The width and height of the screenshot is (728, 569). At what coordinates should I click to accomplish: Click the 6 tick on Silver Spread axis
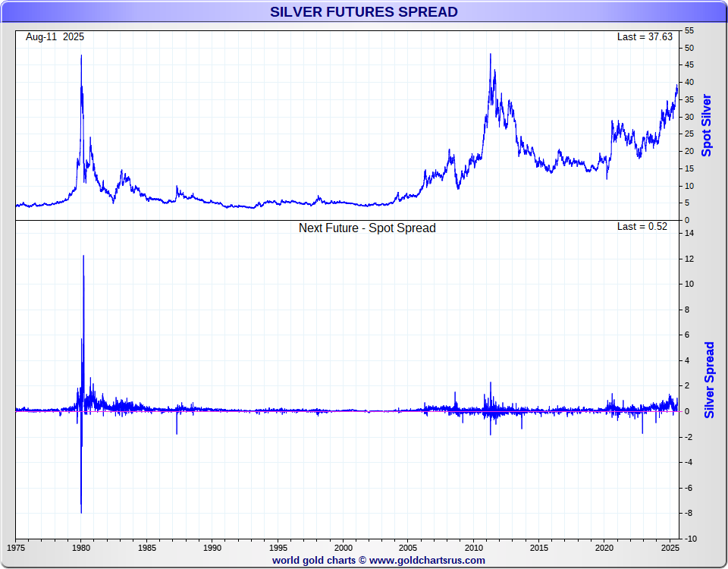click(687, 335)
